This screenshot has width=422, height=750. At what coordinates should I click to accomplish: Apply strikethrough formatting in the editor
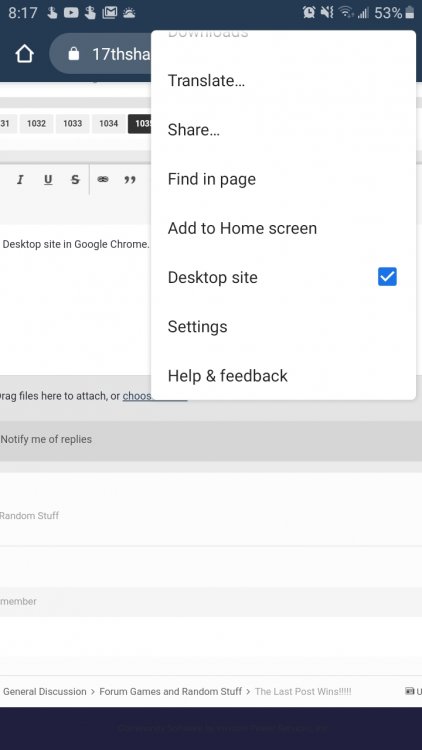coord(75,180)
